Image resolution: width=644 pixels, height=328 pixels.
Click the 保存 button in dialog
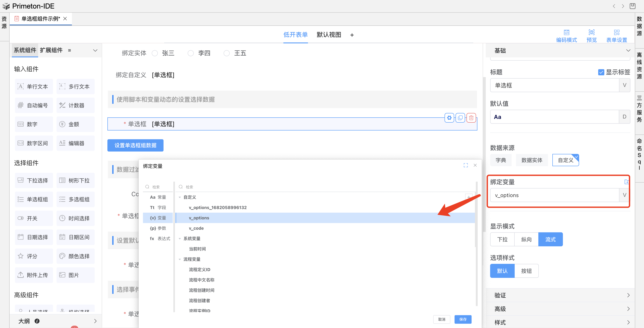point(463,319)
